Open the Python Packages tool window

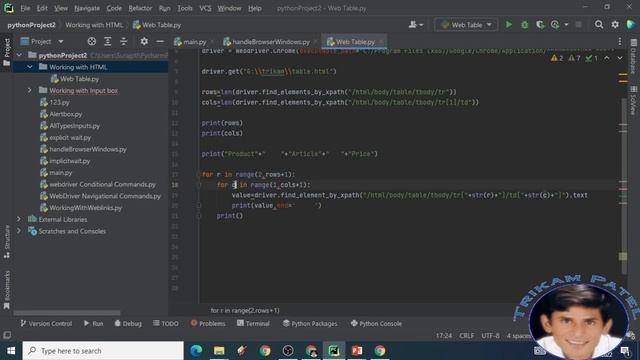(310, 323)
